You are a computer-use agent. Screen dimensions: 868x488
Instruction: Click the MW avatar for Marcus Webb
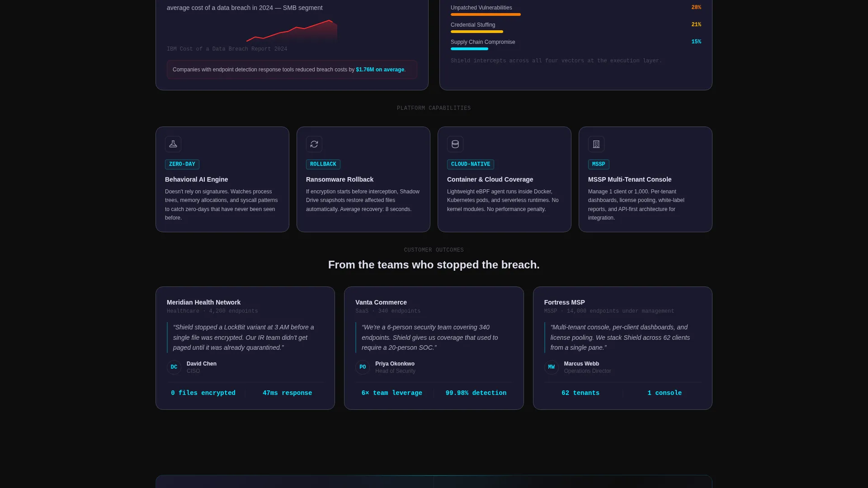tap(552, 367)
